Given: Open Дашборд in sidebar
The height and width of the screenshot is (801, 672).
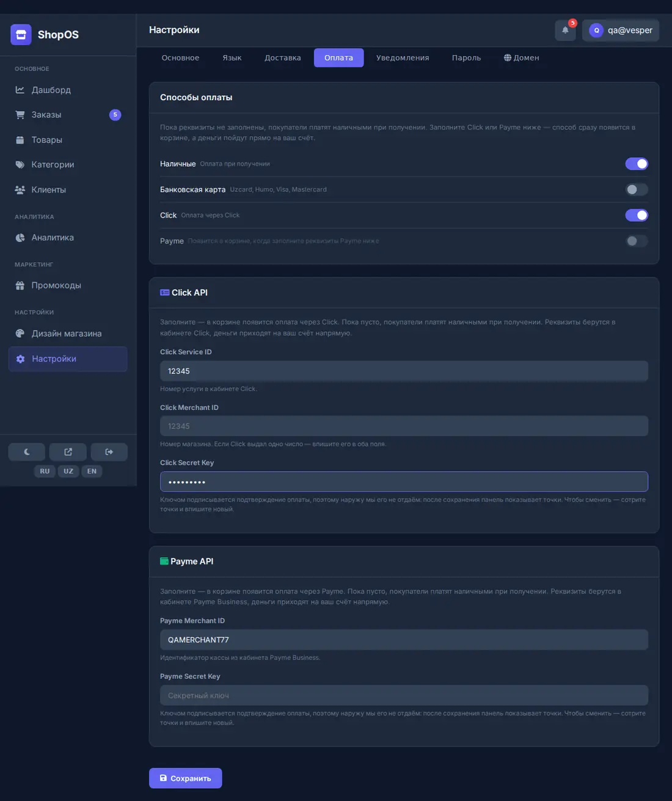Looking at the screenshot, I should click(x=68, y=90).
